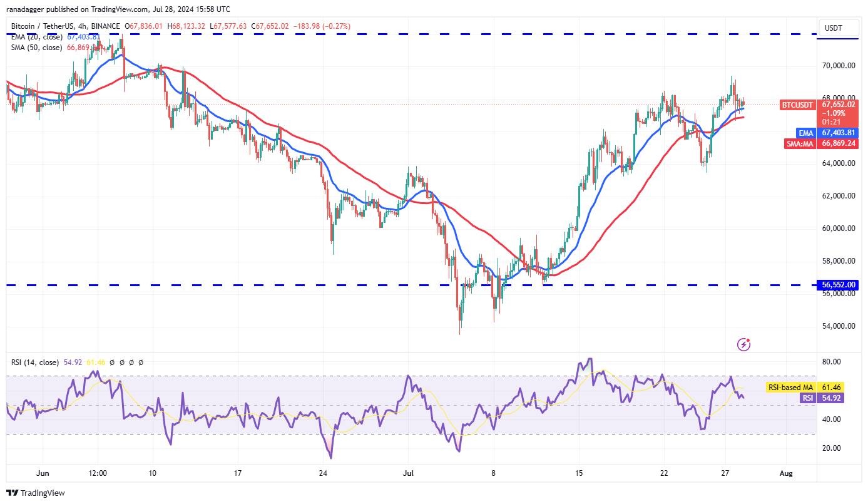Viewport: 868px width, 504px height.
Task: Select the RSI (14, close) indicator legend
Action: click(x=34, y=362)
